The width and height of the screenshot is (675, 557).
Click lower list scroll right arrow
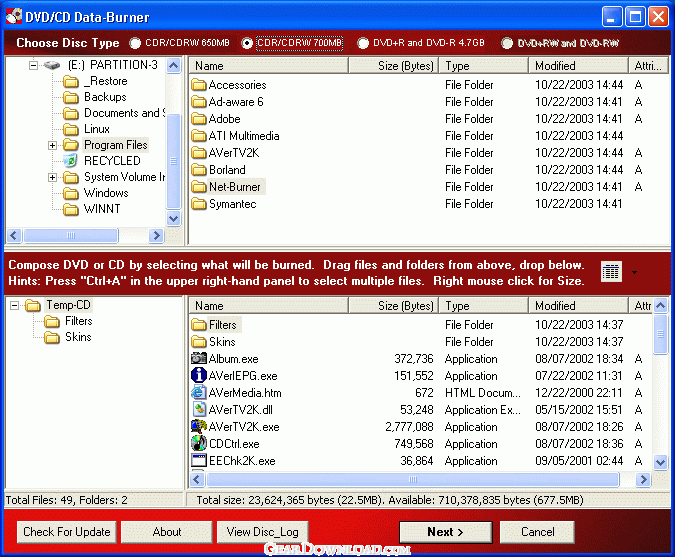point(644,480)
